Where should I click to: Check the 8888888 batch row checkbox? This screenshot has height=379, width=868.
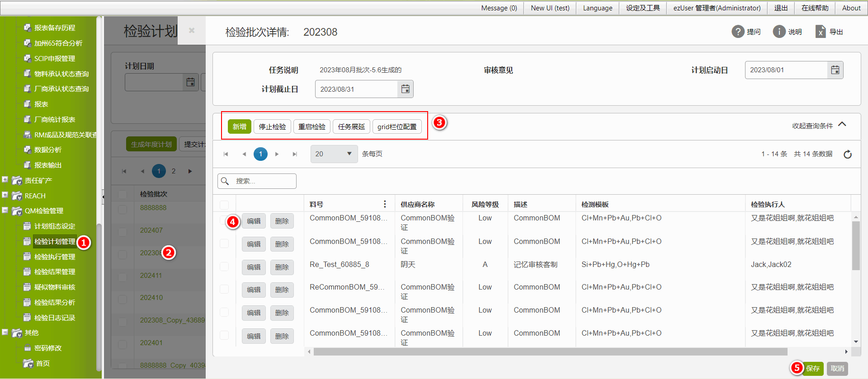pos(123,209)
